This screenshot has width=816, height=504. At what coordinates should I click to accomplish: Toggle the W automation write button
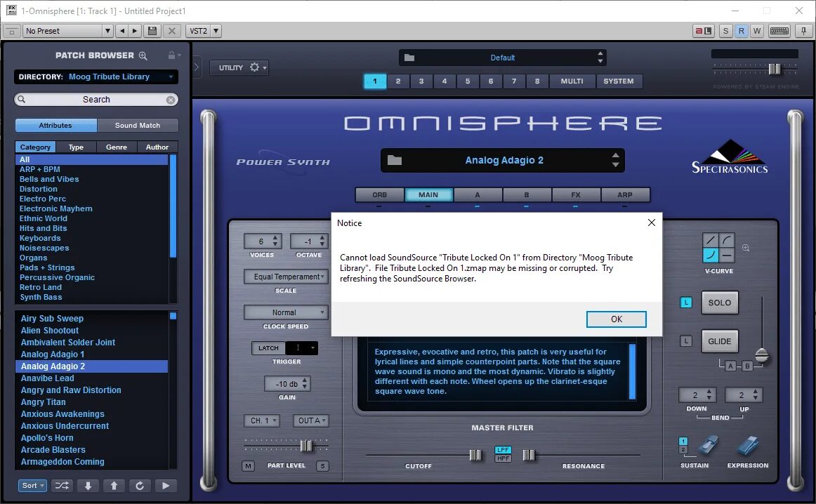click(x=757, y=31)
